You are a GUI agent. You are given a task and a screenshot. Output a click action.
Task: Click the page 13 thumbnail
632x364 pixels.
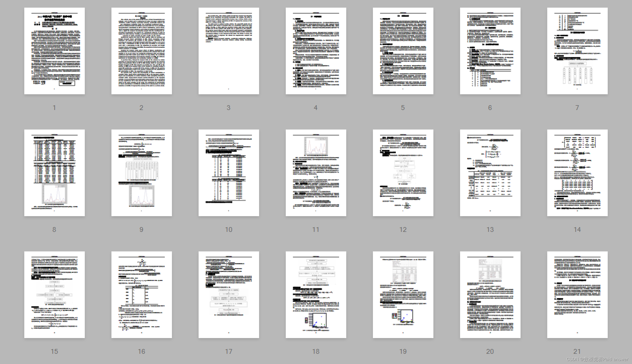click(x=490, y=173)
